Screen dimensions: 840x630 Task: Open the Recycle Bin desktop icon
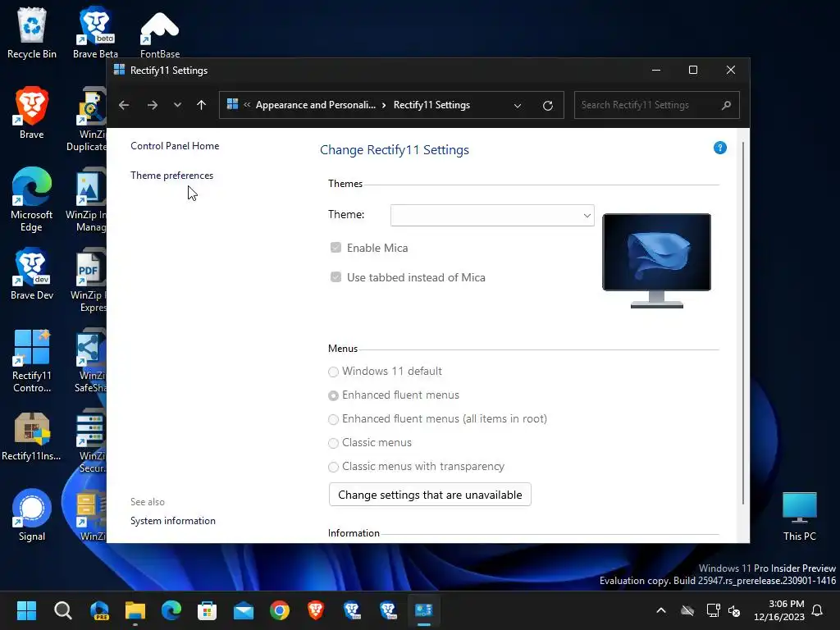[32, 32]
